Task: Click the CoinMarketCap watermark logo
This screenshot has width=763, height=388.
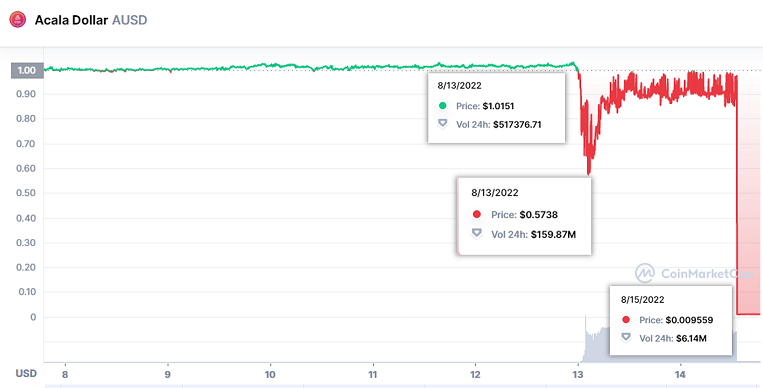Action: tap(645, 273)
